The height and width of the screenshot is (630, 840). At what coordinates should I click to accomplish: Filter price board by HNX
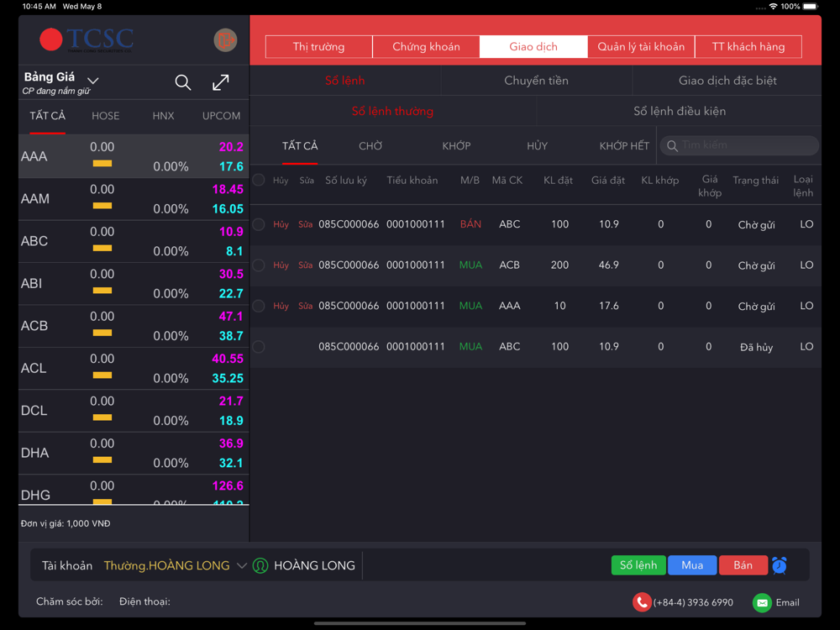click(164, 116)
